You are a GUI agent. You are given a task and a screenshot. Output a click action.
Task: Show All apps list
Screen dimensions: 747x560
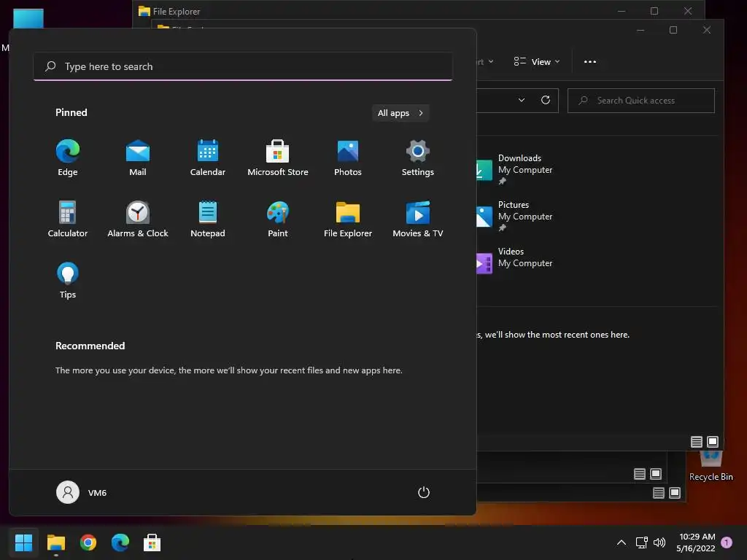[x=400, y=113]
